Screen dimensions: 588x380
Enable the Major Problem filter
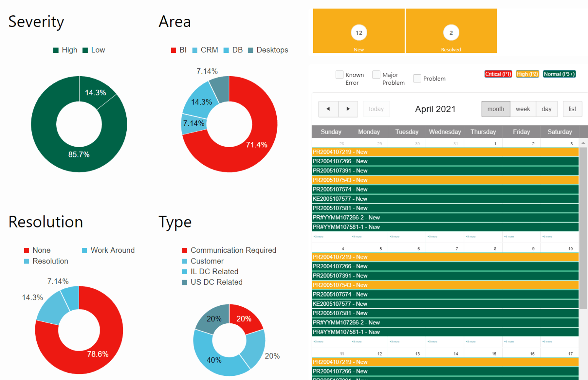coord(377,74)
